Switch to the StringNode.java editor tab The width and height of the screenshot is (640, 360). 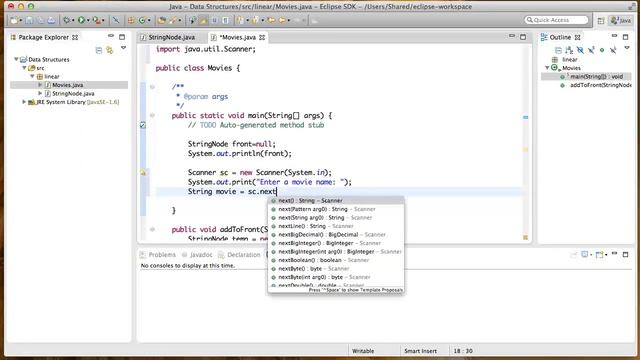(171, 37)
